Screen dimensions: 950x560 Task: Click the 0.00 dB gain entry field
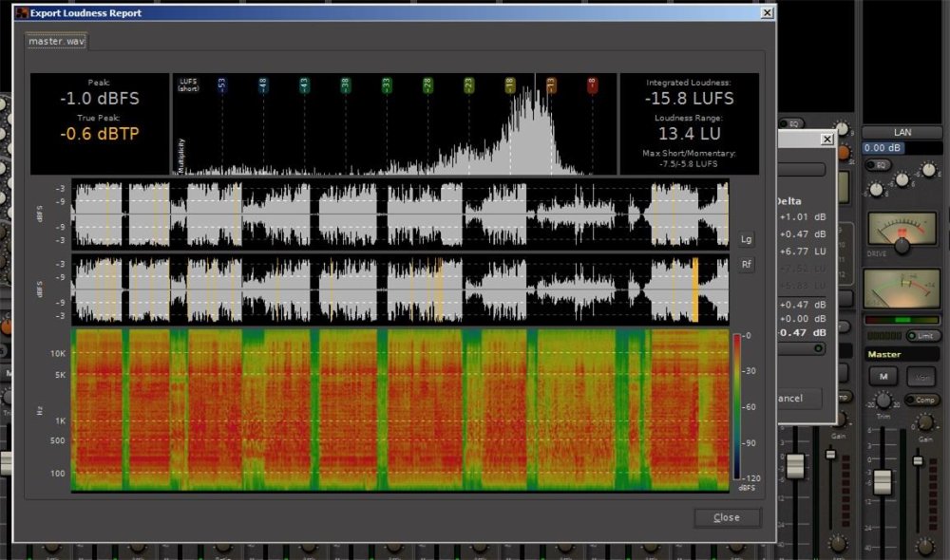point(883,148)
